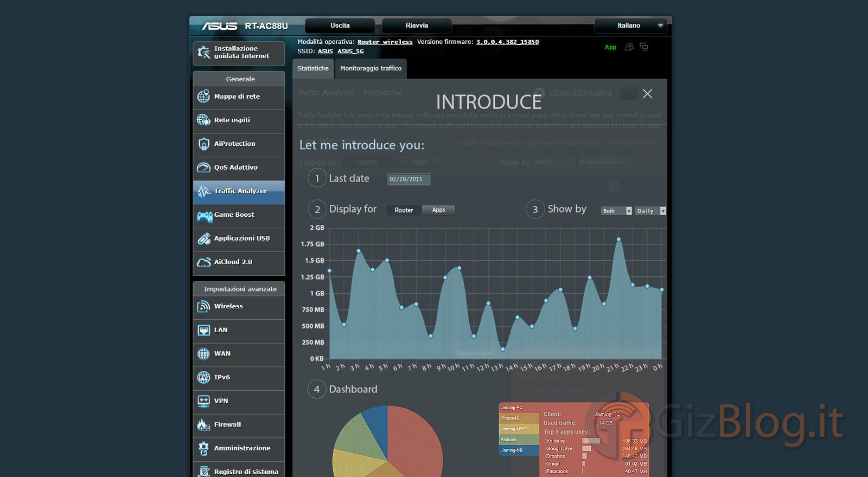Click the Riavvia reboot button
Image resolution: width=868 pixels, height=477 pixels.
(417, 25)
